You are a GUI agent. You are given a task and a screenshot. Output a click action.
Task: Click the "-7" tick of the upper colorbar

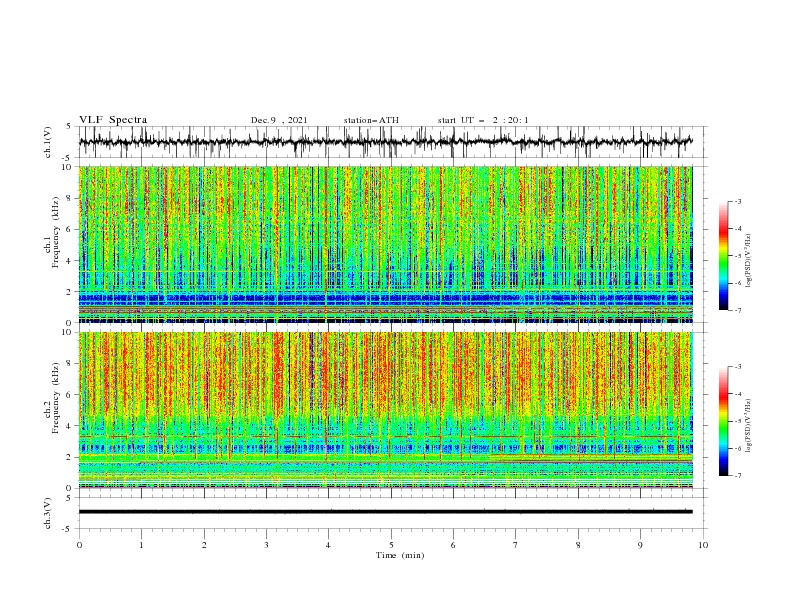[737, 310]
